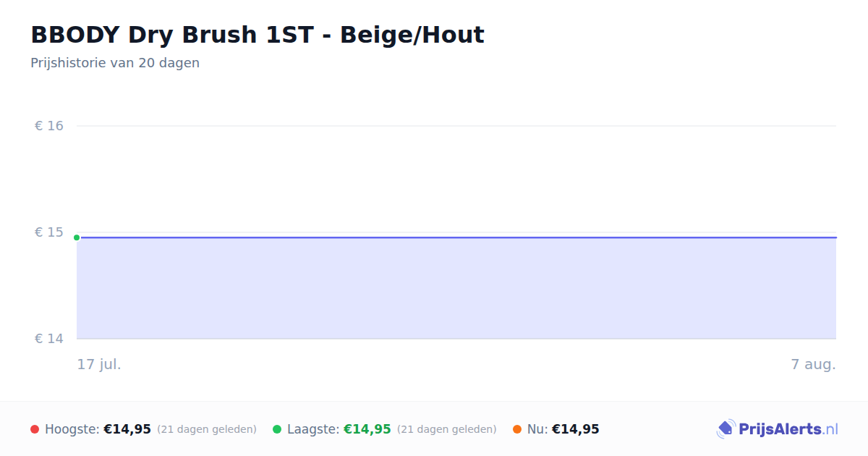Screen dimensions: 868x456
Task: Click the orange Nu indicator dot
Action: click(x=517, y=429)
